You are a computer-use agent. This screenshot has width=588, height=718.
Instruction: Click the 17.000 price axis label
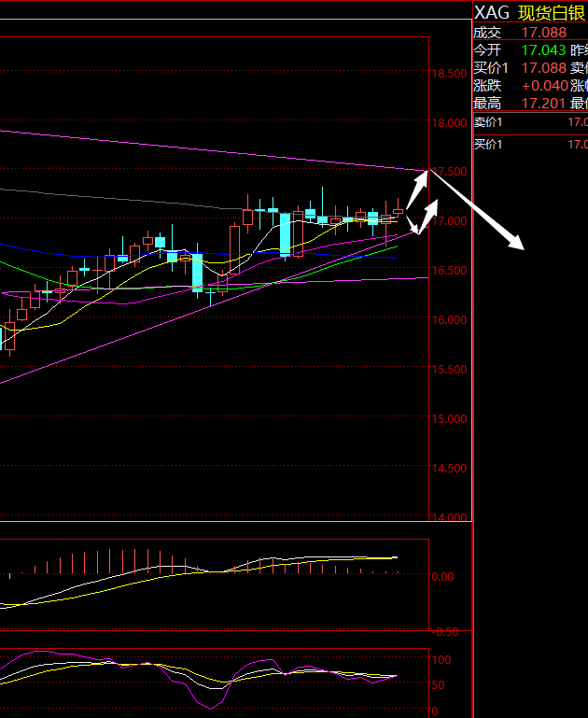pos(449,221)
